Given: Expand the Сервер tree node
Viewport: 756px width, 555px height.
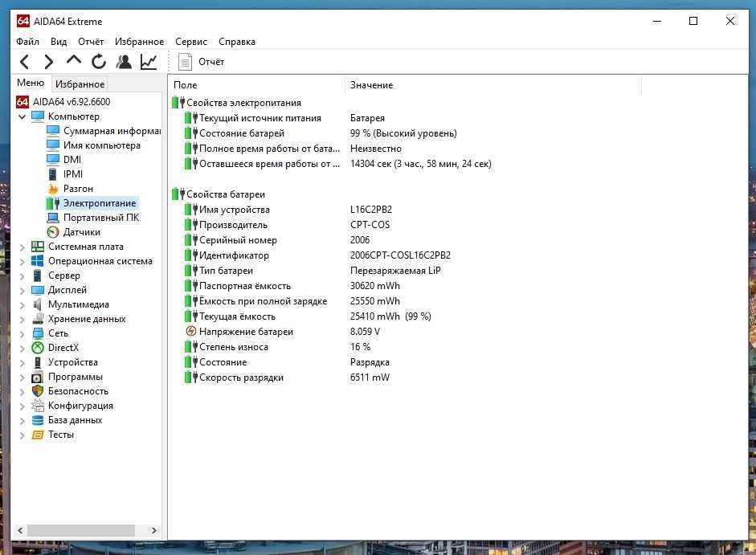Looking at the screenshot, I should point(22,275).
